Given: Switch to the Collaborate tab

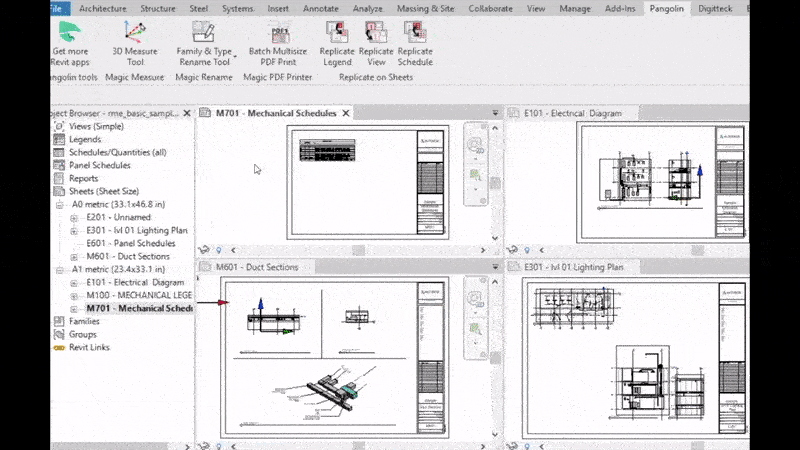Looking at the screenshot, I should [490, 9].
